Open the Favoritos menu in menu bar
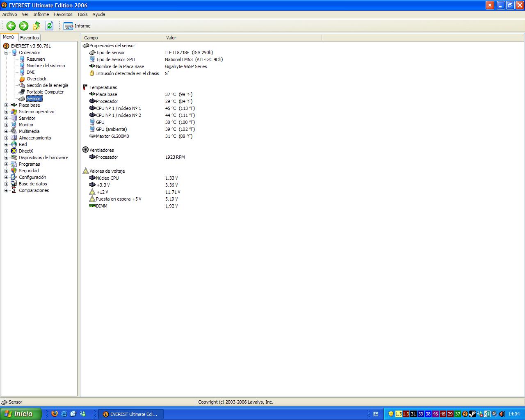The image size is (525, 420). 63,14
